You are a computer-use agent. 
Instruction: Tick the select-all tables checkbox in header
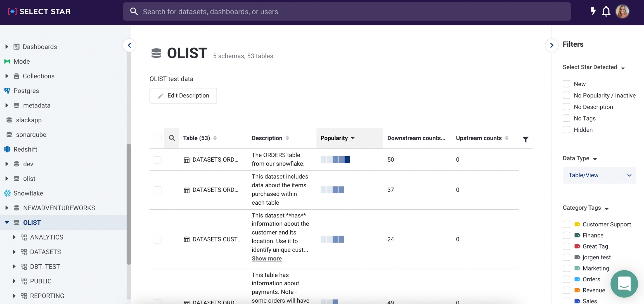(157, 138)
